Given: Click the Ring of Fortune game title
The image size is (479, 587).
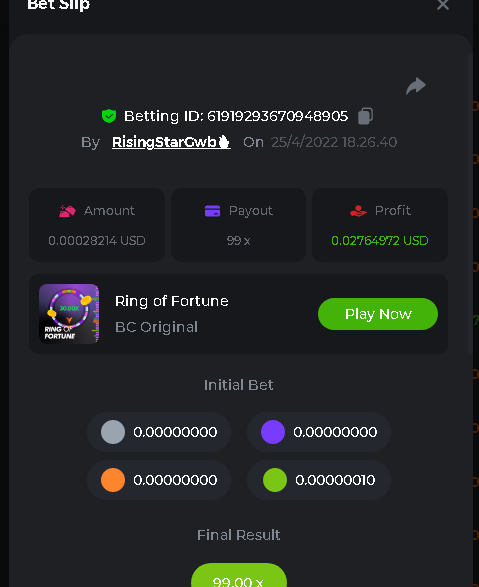Looking at the screenshot, I should pyautogui.click(x=172, y=301).
